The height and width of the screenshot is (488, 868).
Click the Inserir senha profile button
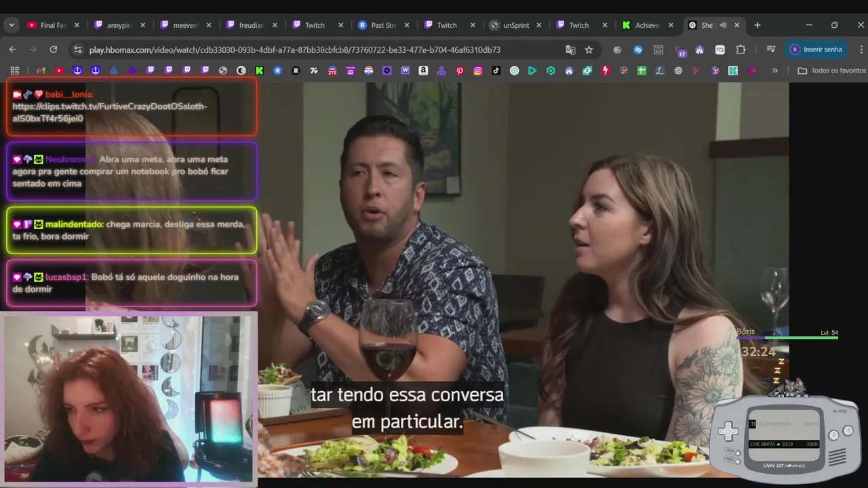coord(816,49)
